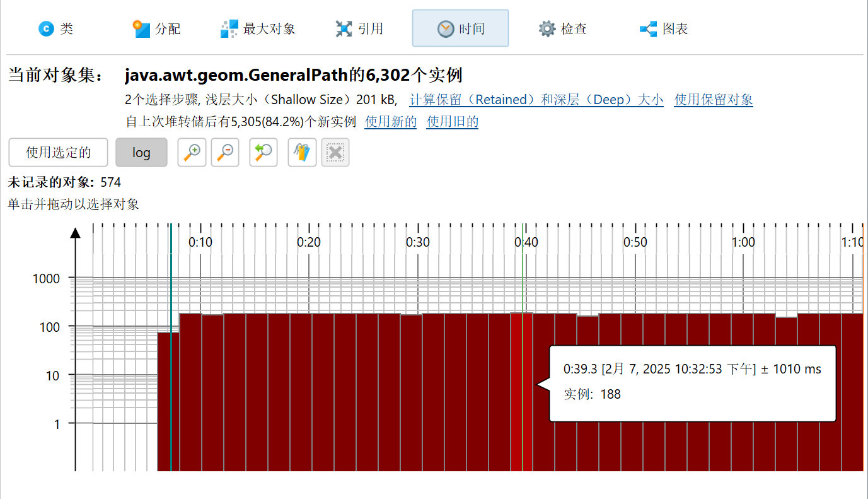Switch to the 图表 (Graph) tab
Viewport: 868px width, 499px height.
pyautogui.click(x=663, y=28)
